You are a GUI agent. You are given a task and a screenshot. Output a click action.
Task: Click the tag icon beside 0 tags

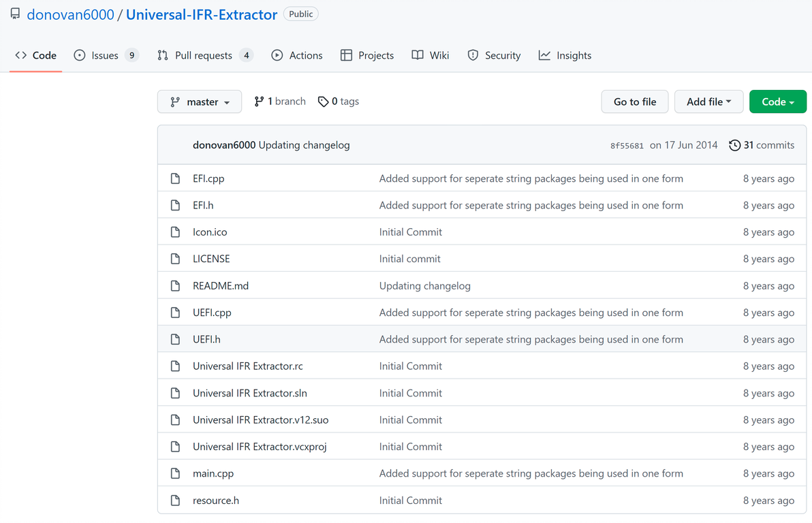(323, 101)
